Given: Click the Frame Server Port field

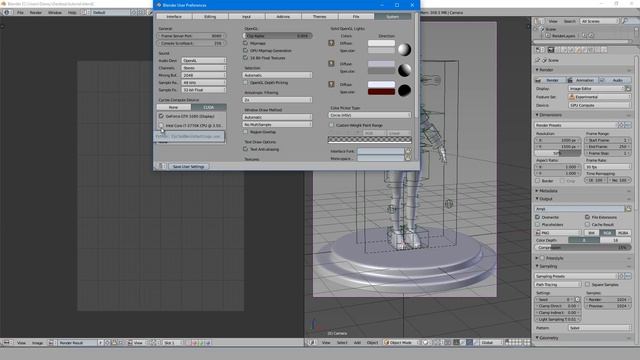Looking at the screenshot, I should 191,36.
